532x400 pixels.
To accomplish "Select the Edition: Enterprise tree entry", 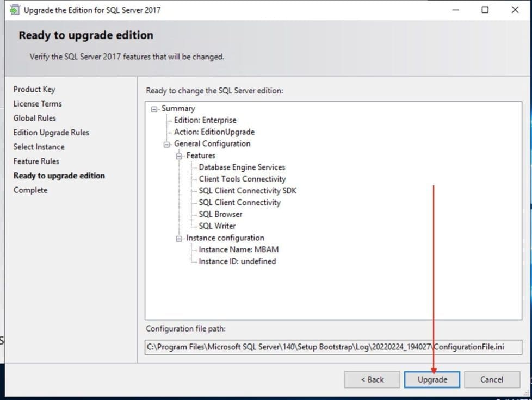I will pos(205,120).
